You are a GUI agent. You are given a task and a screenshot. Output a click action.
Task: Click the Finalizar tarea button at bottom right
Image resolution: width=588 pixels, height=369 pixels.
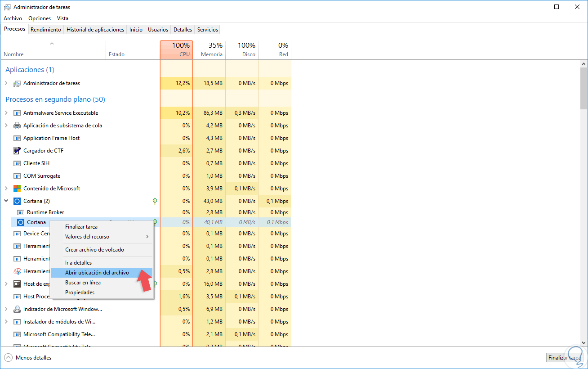point(564,358)
